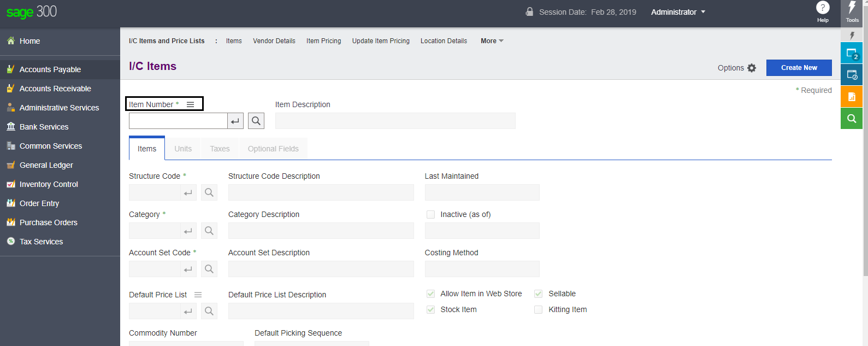This screenshot has height=346, width=868.
Task: Open the green search icon in right sidebar
Action: point(851,119)
